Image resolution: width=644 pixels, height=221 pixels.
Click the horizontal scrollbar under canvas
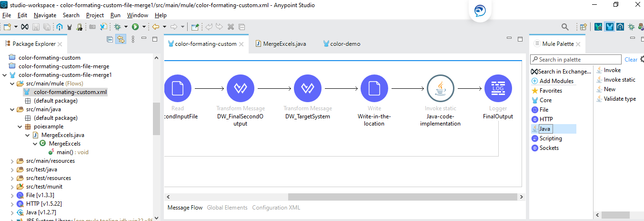pos(402,197)
